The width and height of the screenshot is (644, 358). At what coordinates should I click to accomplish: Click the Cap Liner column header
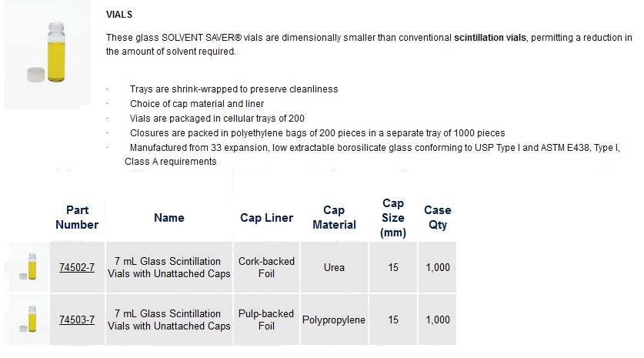pos(266,218)
